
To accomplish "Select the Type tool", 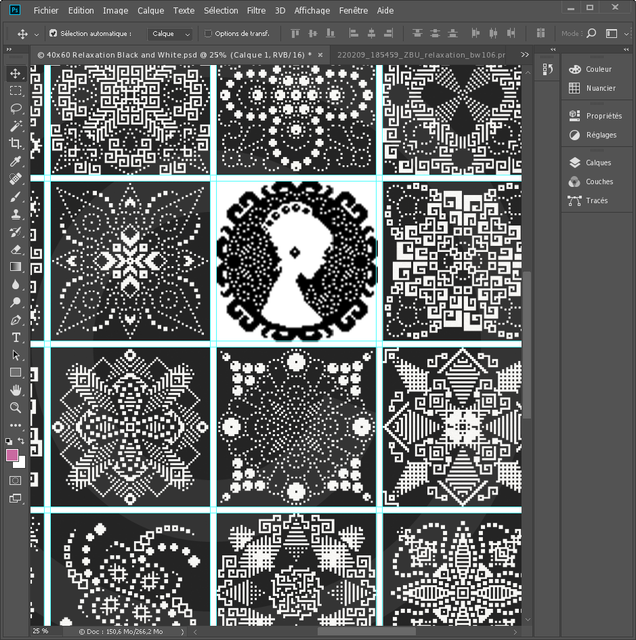I will (15, 338).
